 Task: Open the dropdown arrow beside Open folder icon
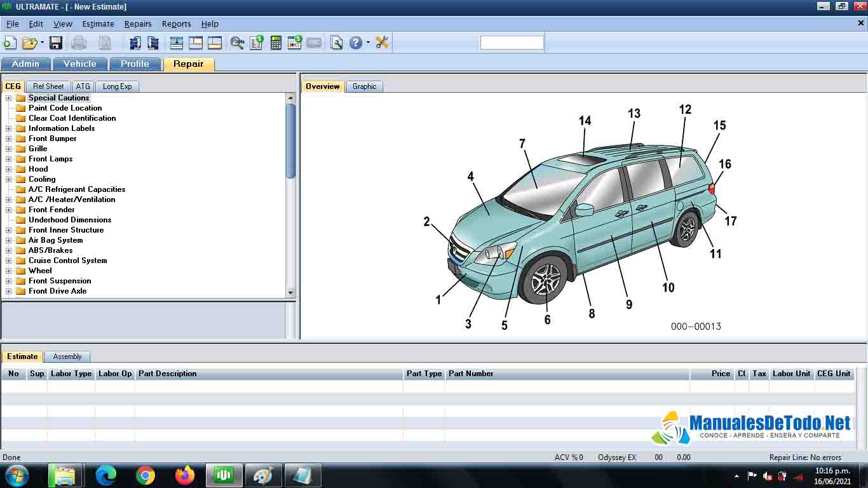pyautogui.click(x=42, y=43)
